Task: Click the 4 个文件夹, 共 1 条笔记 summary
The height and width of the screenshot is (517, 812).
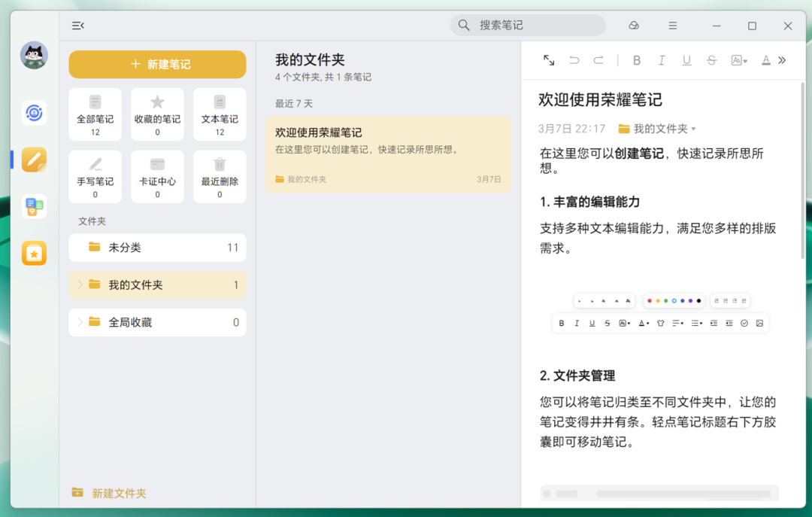Action: [323, 78]
